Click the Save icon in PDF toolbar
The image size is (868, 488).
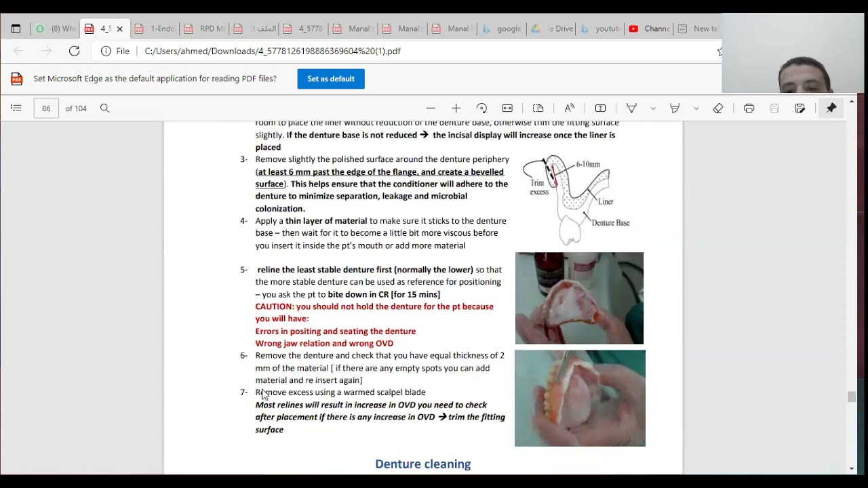coord(774,108)
